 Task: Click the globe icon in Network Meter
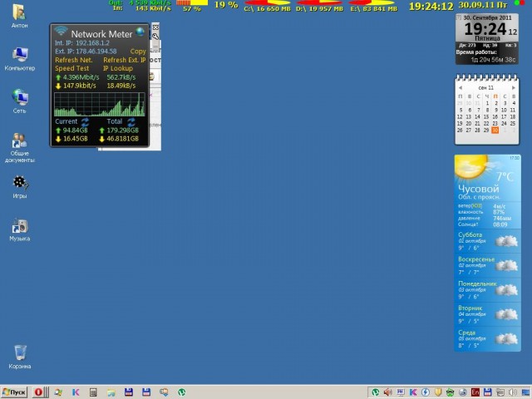coord(140,32)
